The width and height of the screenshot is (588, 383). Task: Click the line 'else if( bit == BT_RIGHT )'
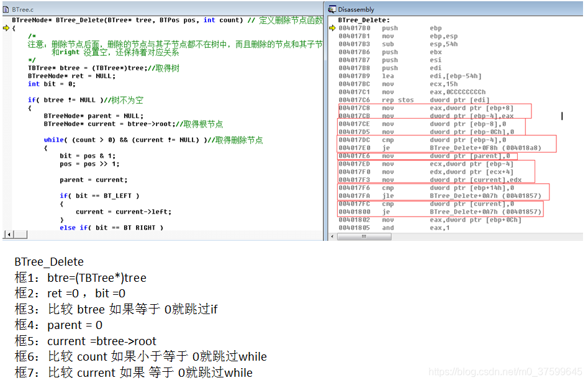(x=111, y=227)
